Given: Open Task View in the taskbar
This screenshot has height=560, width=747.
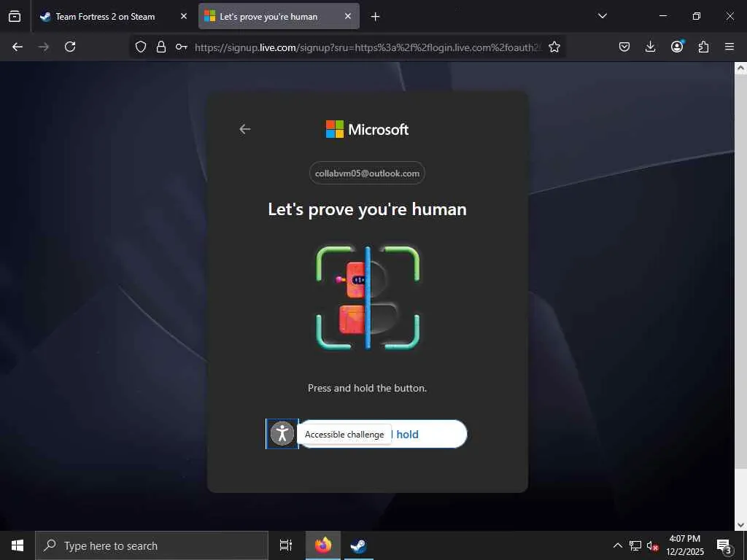Looking at the screenshot, I should 285,545.
